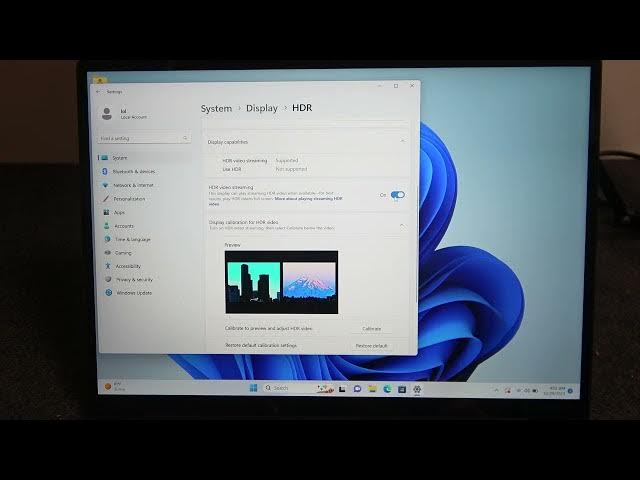Open the Gaming controller icon
The height and width of the screenshot is (480, 640).
pyautogui.click(x=107, y=253)
